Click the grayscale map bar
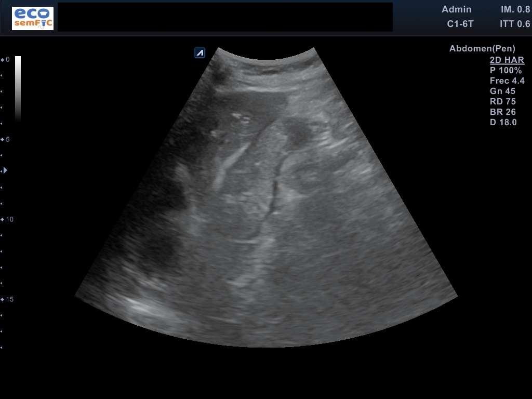Image resolution: width=532 pixels, height=399 pixels. pos(18,88)
